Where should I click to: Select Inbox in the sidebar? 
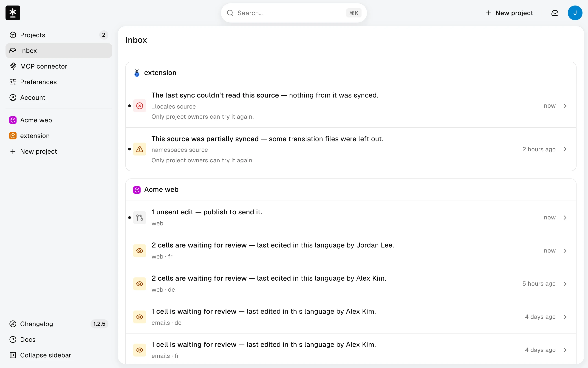[59, 51]
